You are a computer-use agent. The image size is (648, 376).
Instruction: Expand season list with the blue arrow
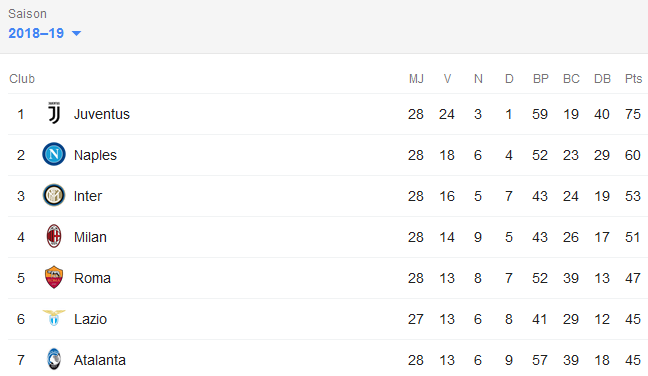[x=76, y=33]
